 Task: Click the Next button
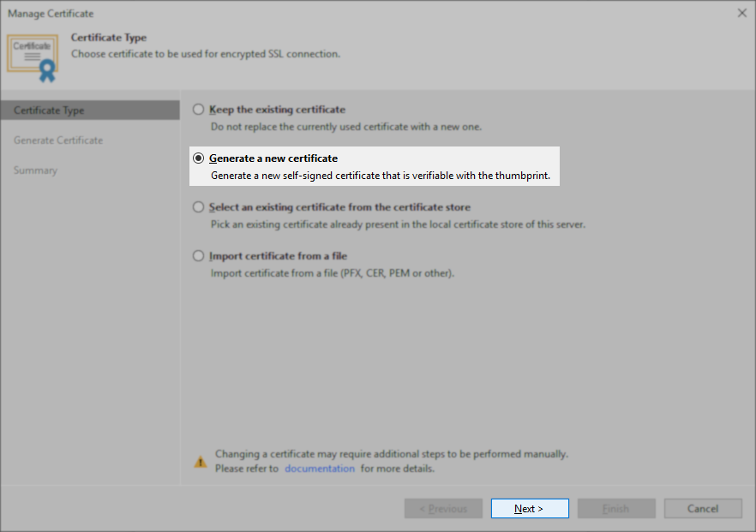(529, 508)
